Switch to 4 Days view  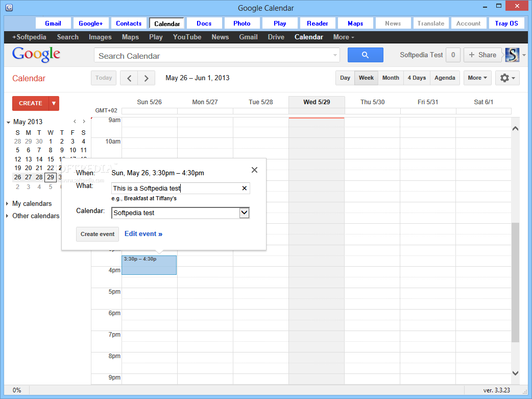(x=417, y=78)
